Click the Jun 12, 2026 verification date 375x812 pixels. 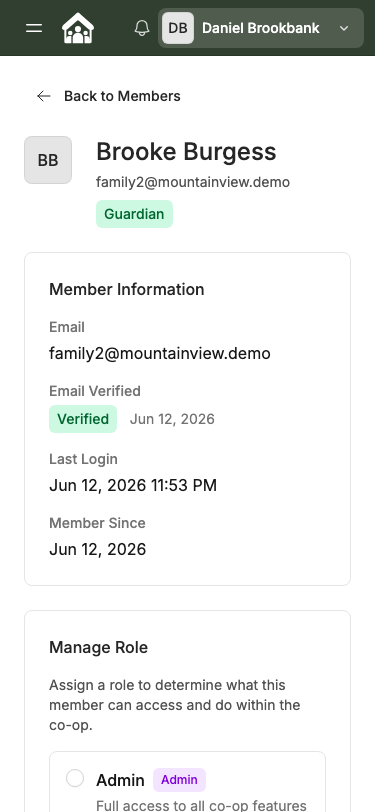tap(172, 419)
